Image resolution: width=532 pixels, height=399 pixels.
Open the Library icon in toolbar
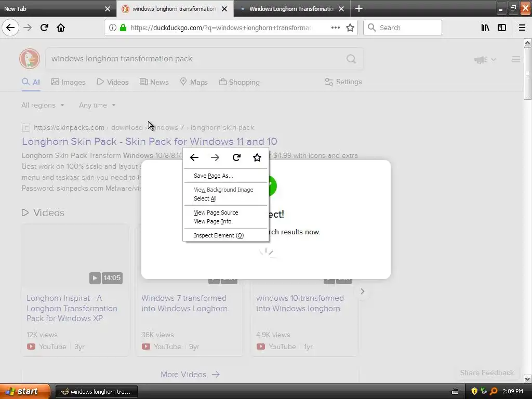pyautogui.click(x=485, y=28)
